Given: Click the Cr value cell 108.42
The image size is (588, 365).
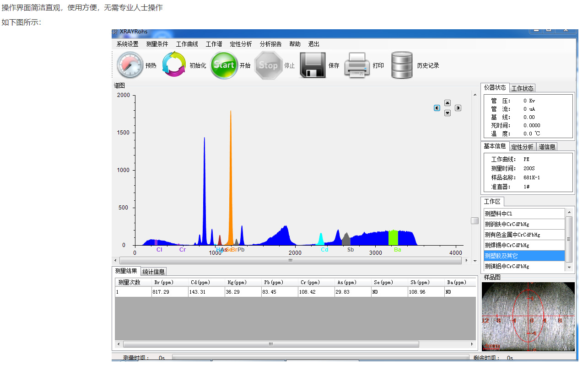Looking at the screenshot, I should point(316,292).
